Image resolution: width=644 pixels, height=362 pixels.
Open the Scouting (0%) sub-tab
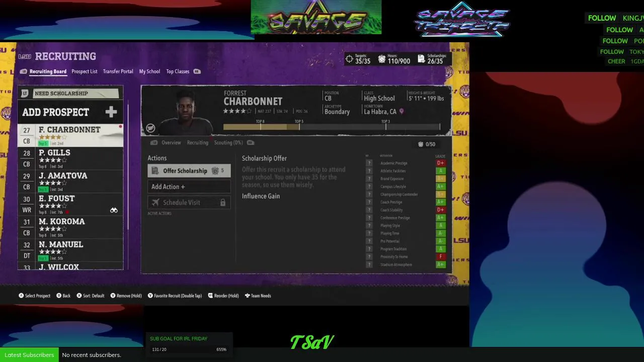click(x=228, y=143)
